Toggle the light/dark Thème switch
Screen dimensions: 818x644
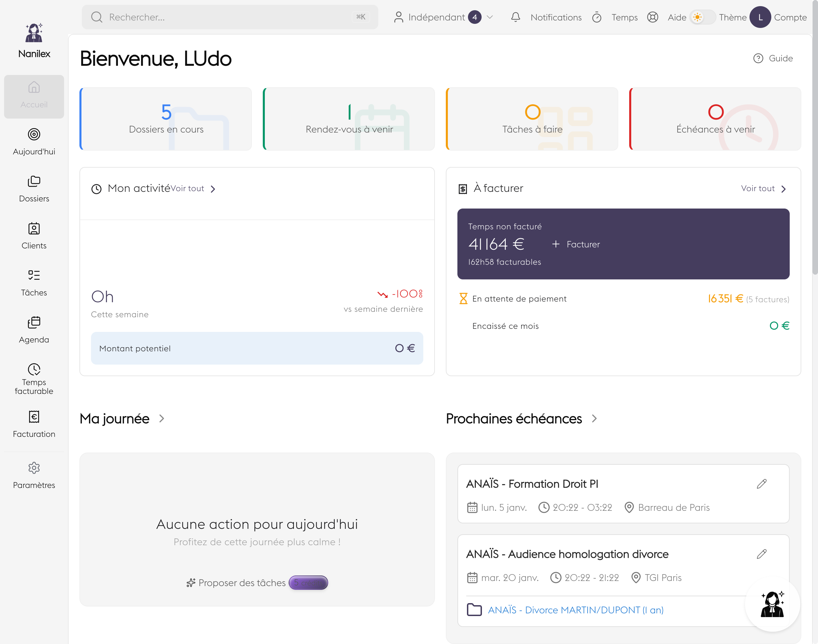702,17
